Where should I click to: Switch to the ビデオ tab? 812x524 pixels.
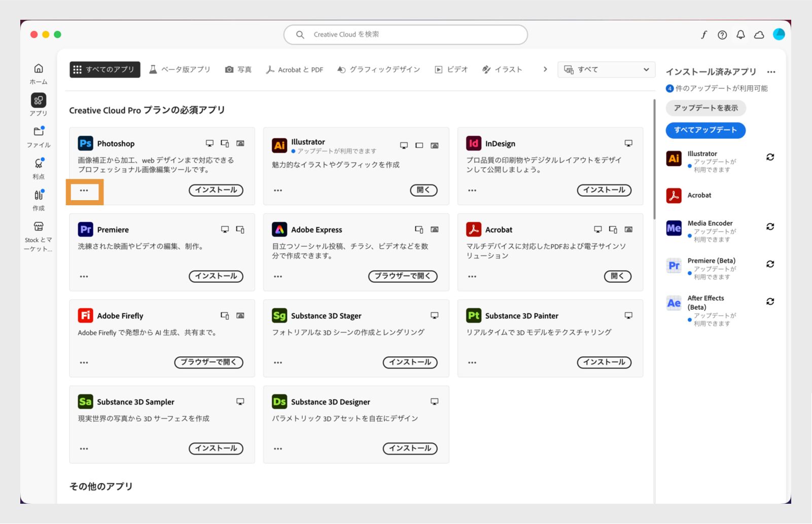451,69
